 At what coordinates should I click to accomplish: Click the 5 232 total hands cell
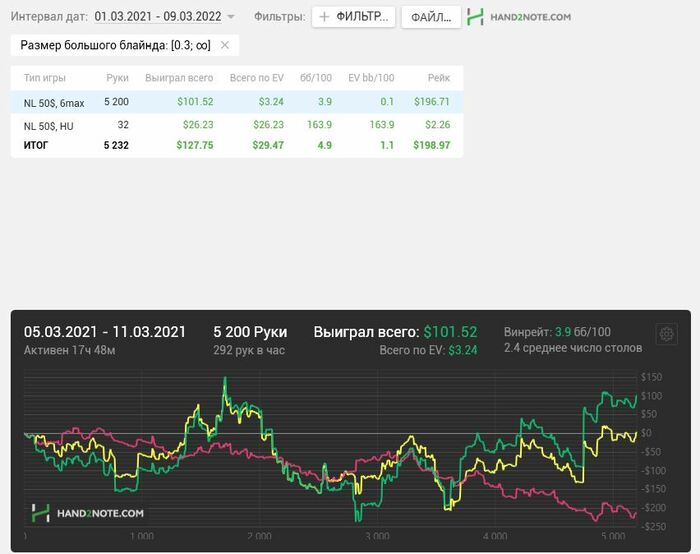pos(116,145)
